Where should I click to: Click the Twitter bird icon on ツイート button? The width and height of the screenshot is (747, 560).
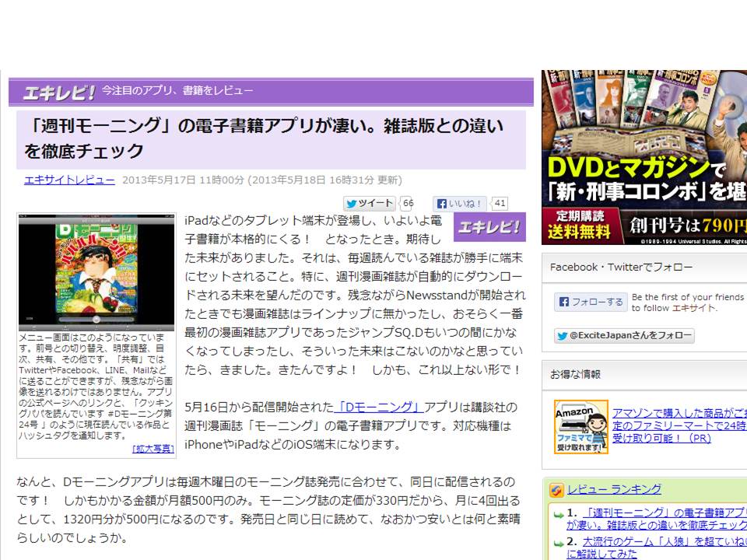[x=352, y=204]
